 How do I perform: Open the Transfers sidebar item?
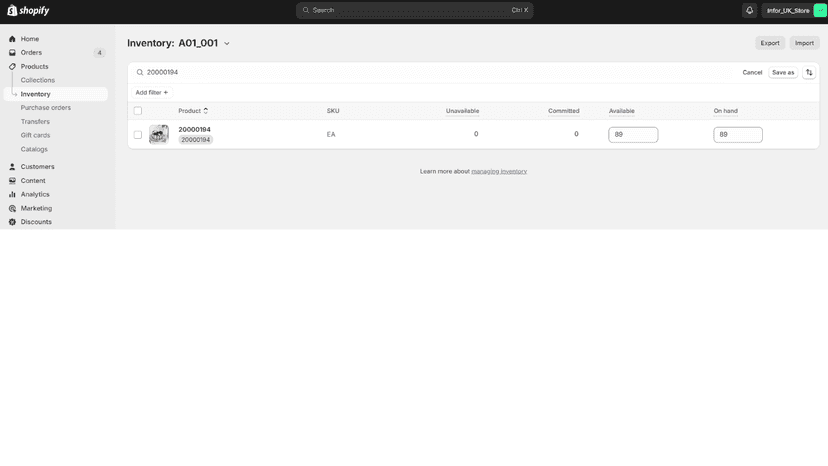pos(35,122)
